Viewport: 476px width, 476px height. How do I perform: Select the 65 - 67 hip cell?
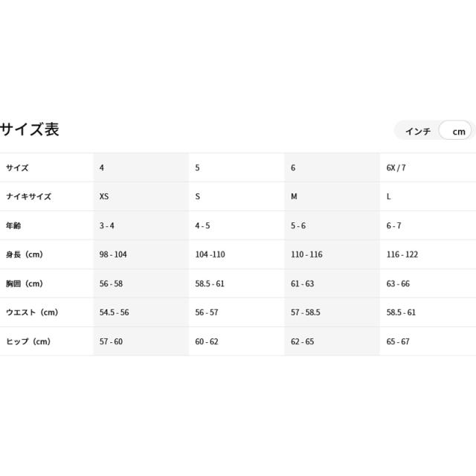click(x=398, y=341)
